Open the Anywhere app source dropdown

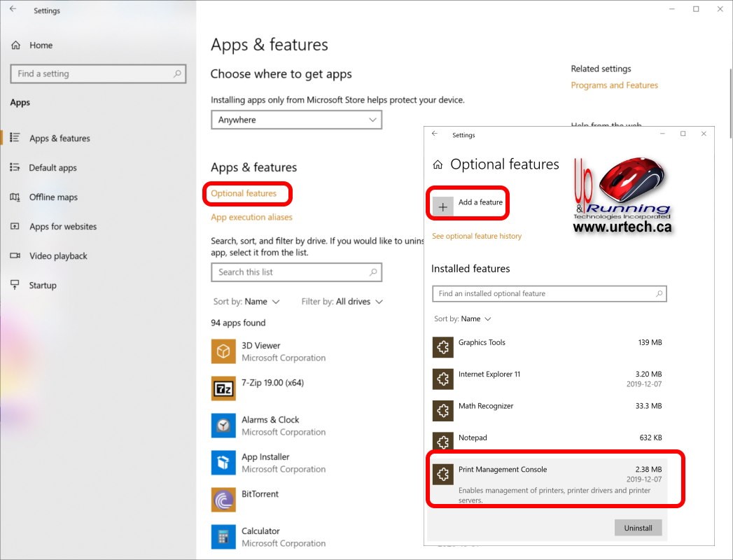[x=296, y=120]
